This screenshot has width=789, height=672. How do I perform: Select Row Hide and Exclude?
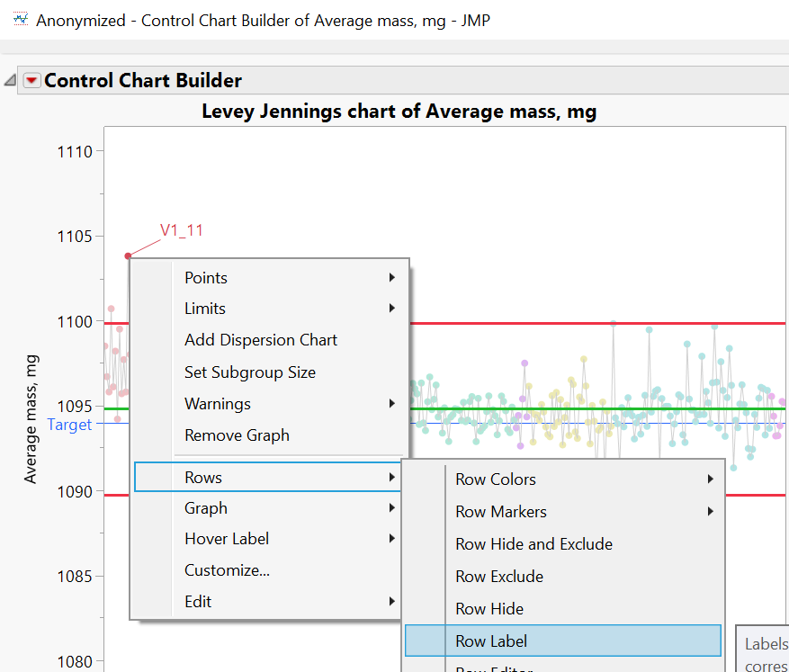coord(533,544)
